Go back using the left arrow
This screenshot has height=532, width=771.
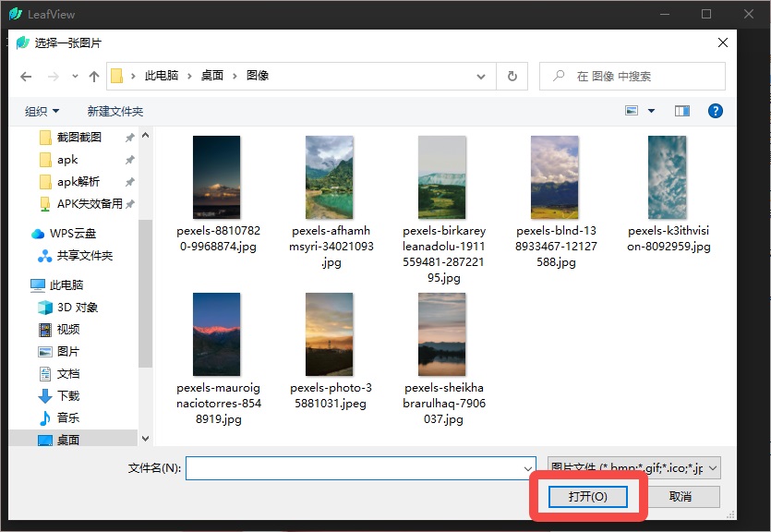click(26, 77)
